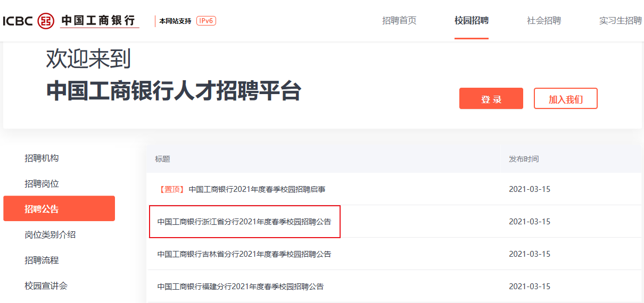Select 招聘公告 sidebar item
644x303 pixels.
(59, 208)
